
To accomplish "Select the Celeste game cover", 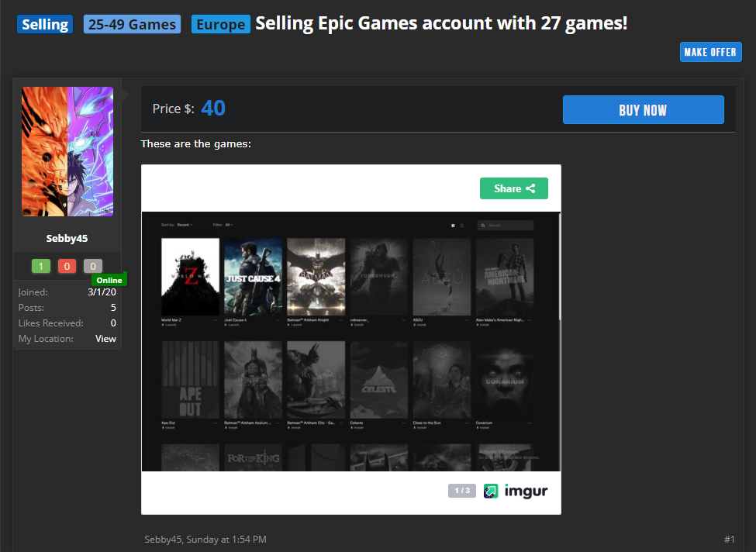I will tap(379, 380).
